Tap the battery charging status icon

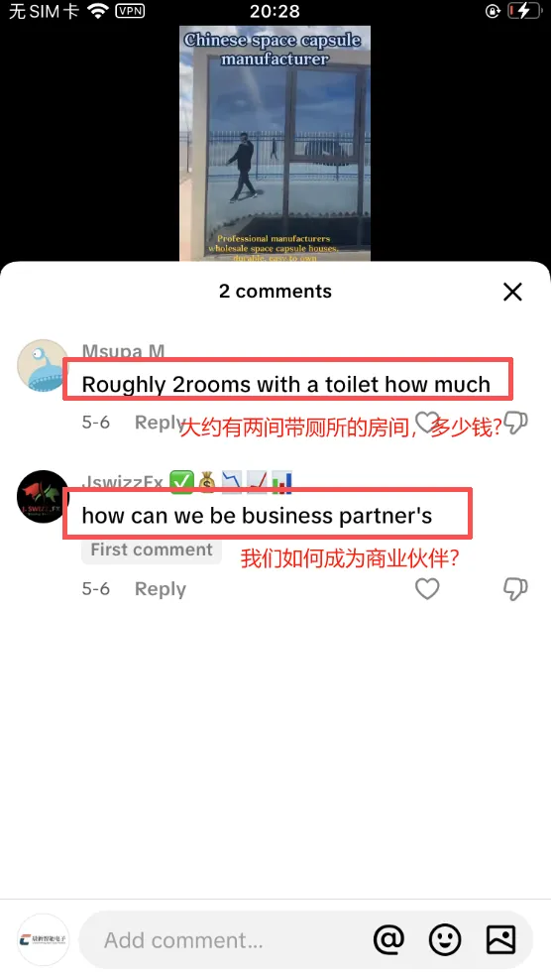coord(524,11)
